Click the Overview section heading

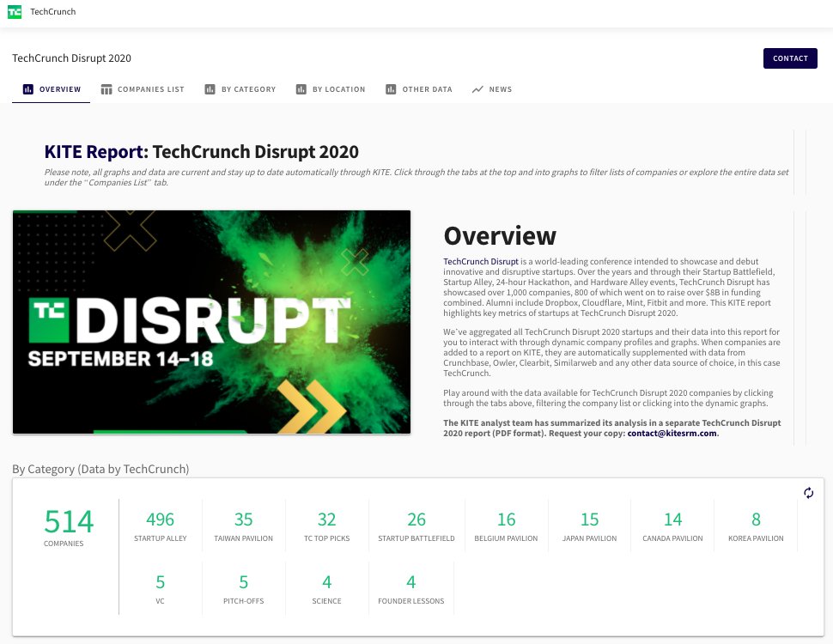coord(500,236)
